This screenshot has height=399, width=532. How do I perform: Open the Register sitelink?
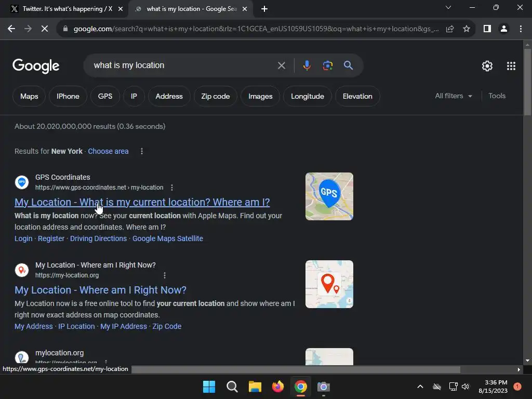(x=51, y=238)
